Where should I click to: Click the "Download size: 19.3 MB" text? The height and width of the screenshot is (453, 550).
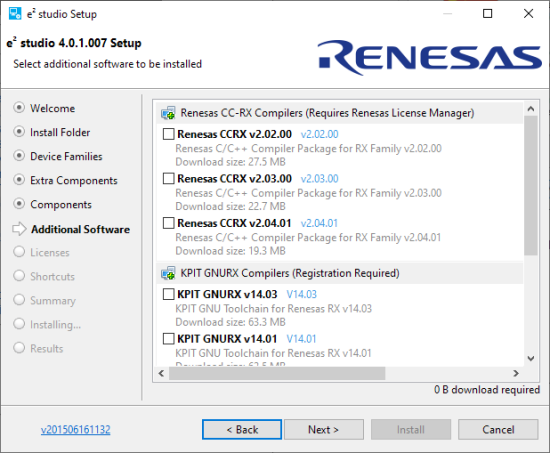point(230,251)
